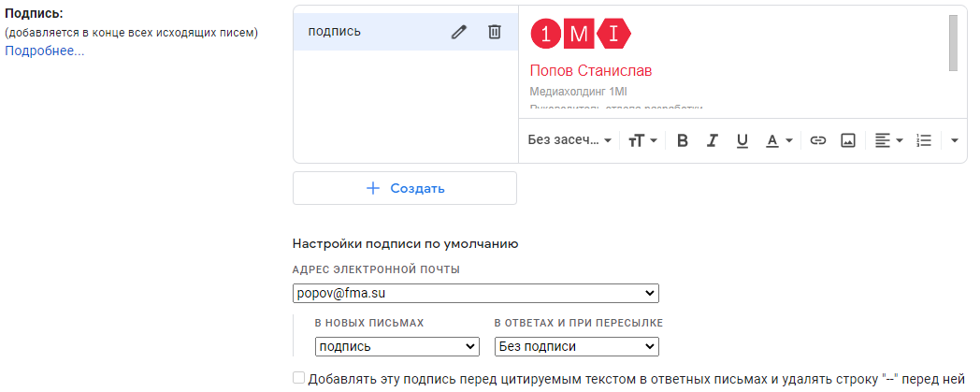Open replies and forwards signature dropdown

coord(576,347)
